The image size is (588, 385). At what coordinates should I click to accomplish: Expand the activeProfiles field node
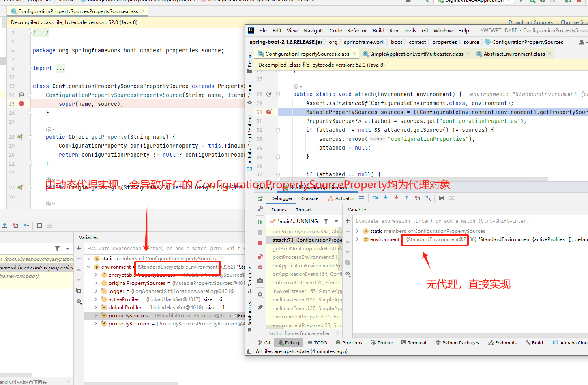click(x=96, y=299)
